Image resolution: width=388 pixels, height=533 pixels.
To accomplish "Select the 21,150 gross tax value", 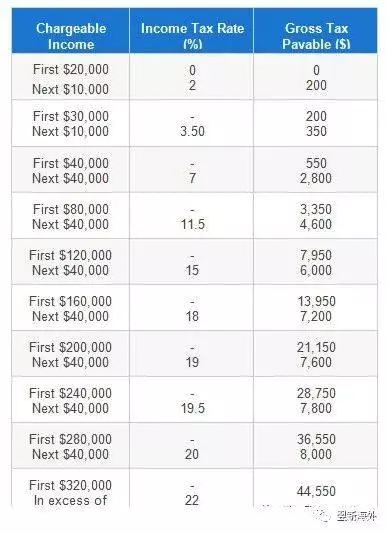I will point(316,347).
